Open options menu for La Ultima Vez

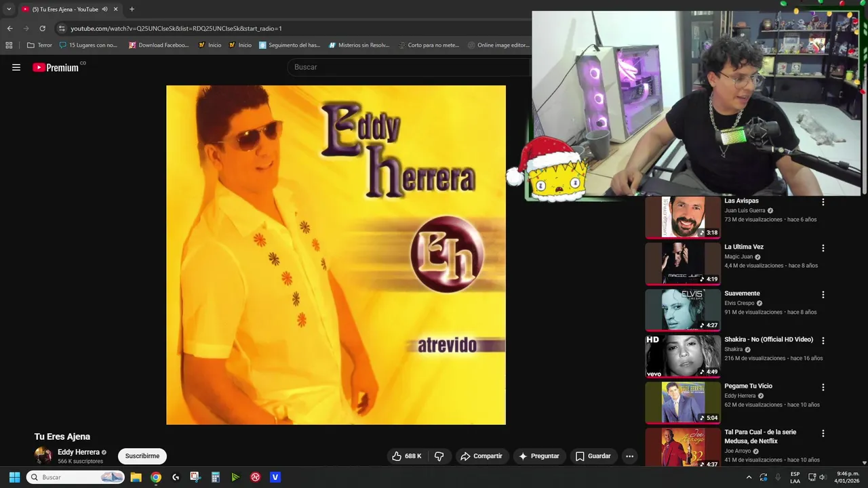(x=823, y=248)
